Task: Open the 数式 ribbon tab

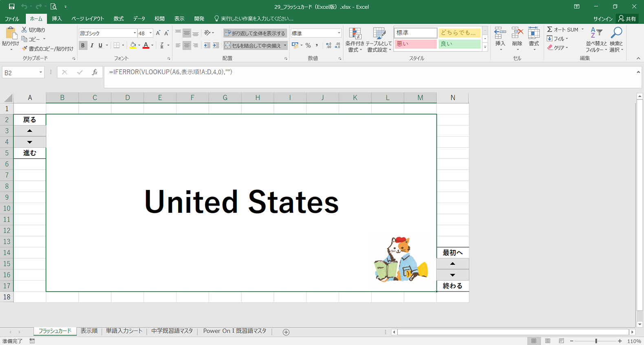Action: coord(119,19)
